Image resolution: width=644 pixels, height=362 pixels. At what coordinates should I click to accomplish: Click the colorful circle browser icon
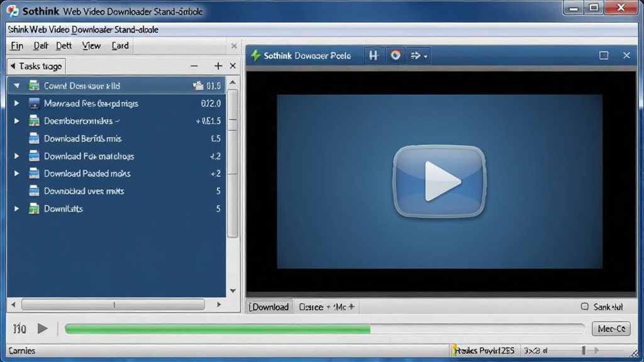click(396, 55)
